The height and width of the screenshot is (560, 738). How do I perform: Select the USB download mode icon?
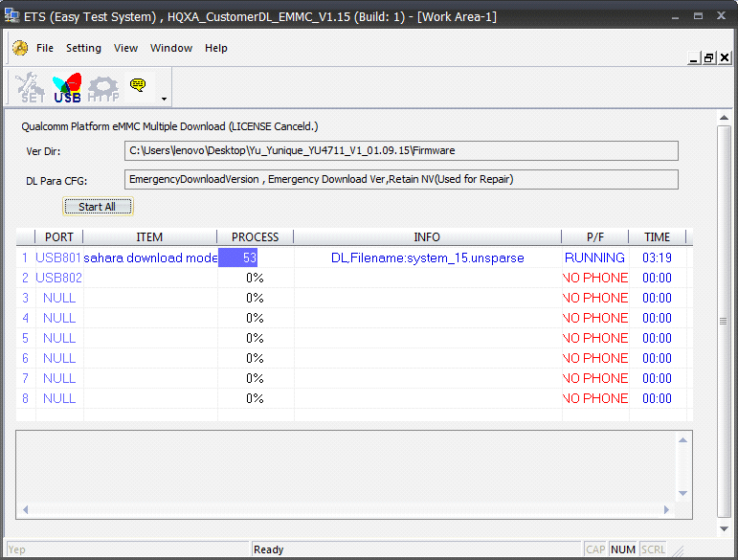click(67, 87)
